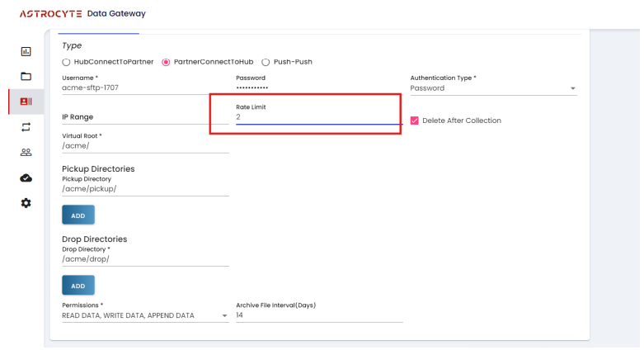
Task: Click the Rate Limit field
Action: pyautogui.click(x=317, y=117)
